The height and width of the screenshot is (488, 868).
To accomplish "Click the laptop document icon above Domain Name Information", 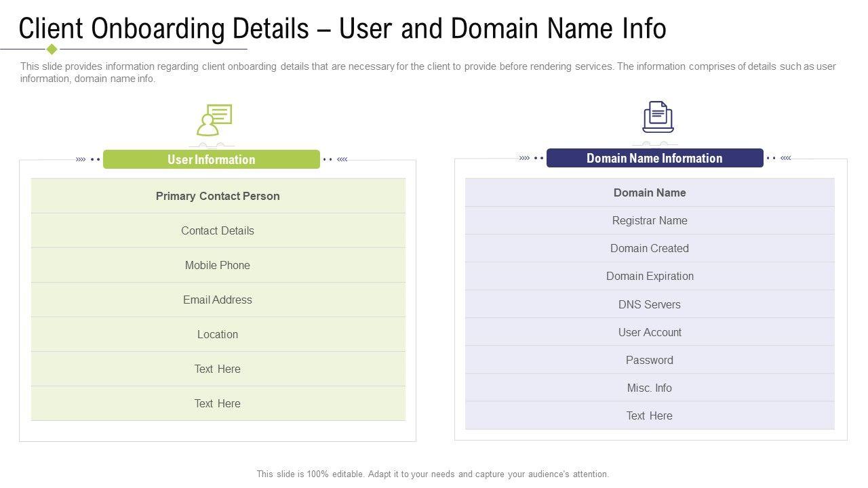I will point(658,117).
